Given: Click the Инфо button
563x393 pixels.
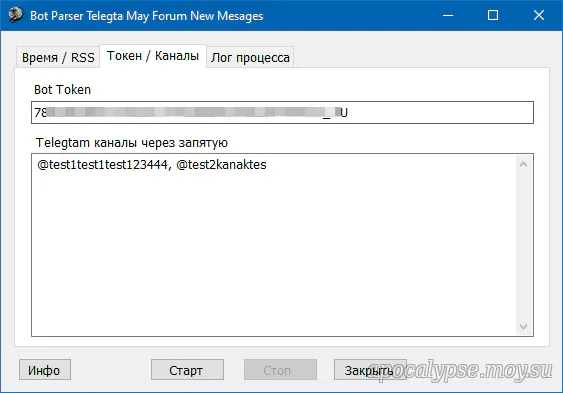Looking at the screenshot, I should point(45,370).
